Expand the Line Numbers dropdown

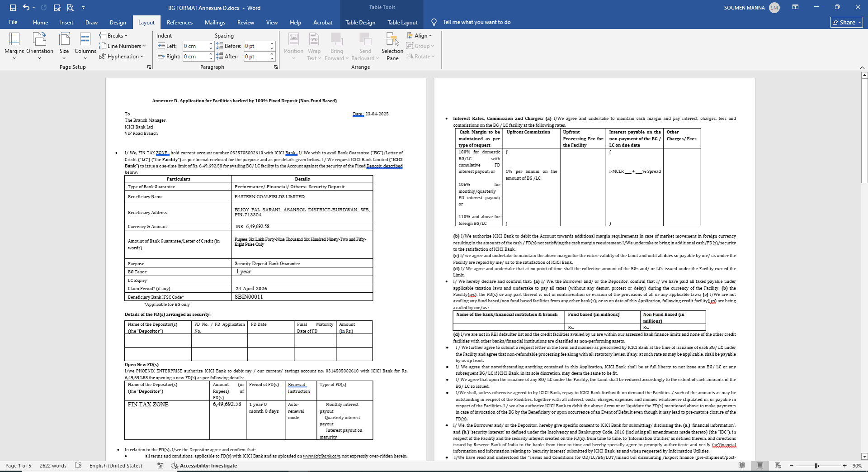(123, 46)
